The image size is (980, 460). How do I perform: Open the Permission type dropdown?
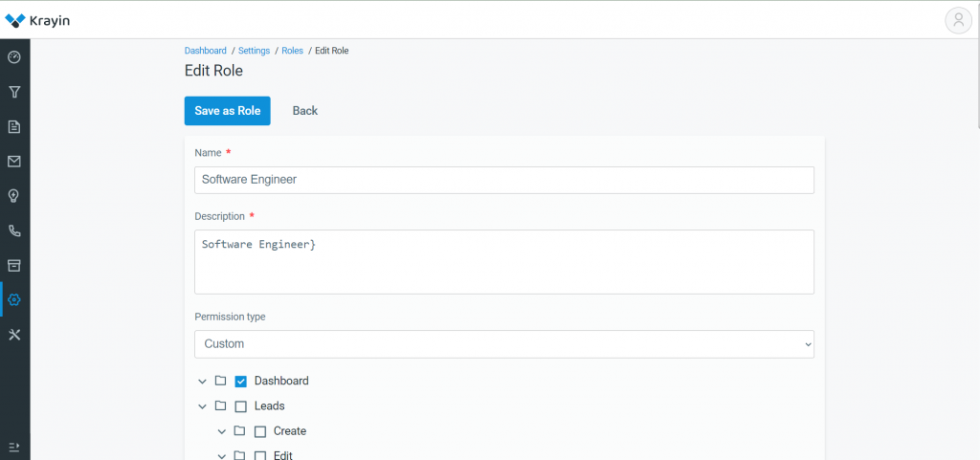(x=504, y=344)
